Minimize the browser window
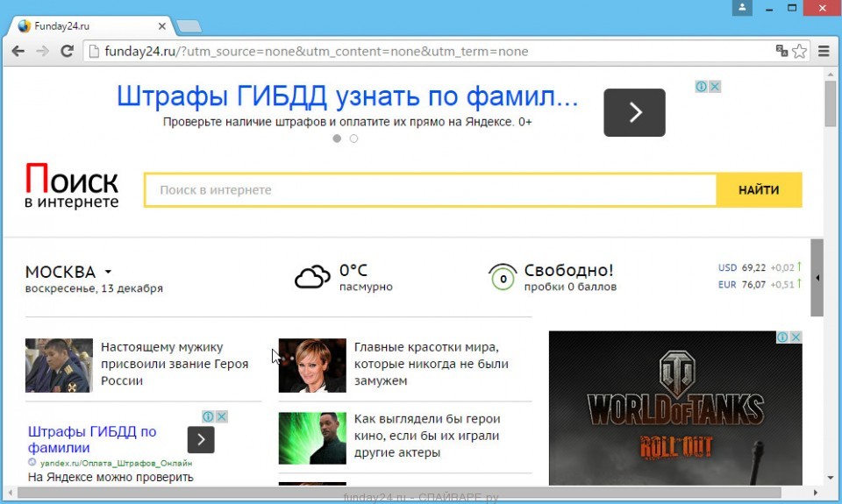842x504 pixels. pos(769,8)
